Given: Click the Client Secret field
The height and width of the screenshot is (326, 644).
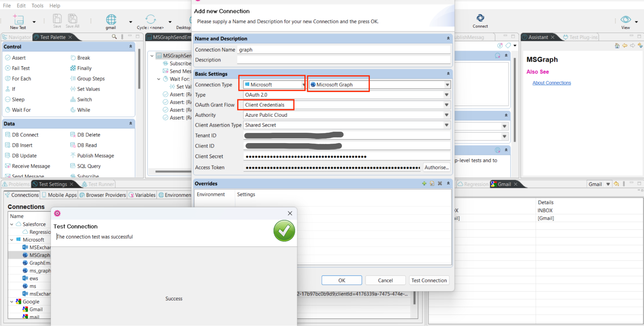Looking at the screenshot, I should [347, 157].
